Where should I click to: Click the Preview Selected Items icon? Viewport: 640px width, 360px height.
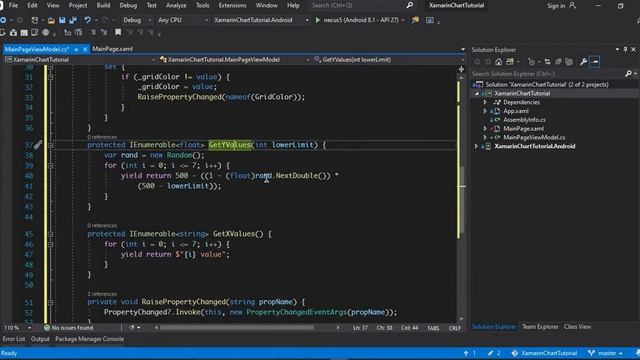(x=595, y=62)
